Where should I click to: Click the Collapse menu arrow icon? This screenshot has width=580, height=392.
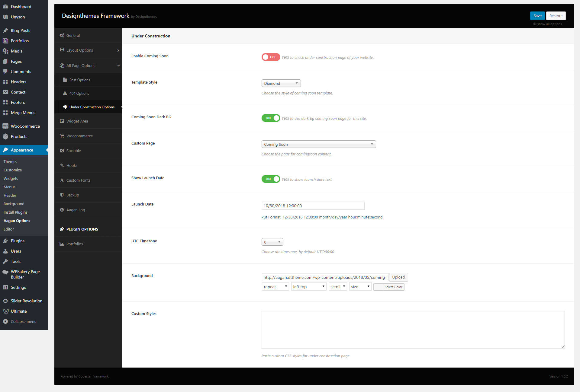pyautogui.click(x=5, y=321)
